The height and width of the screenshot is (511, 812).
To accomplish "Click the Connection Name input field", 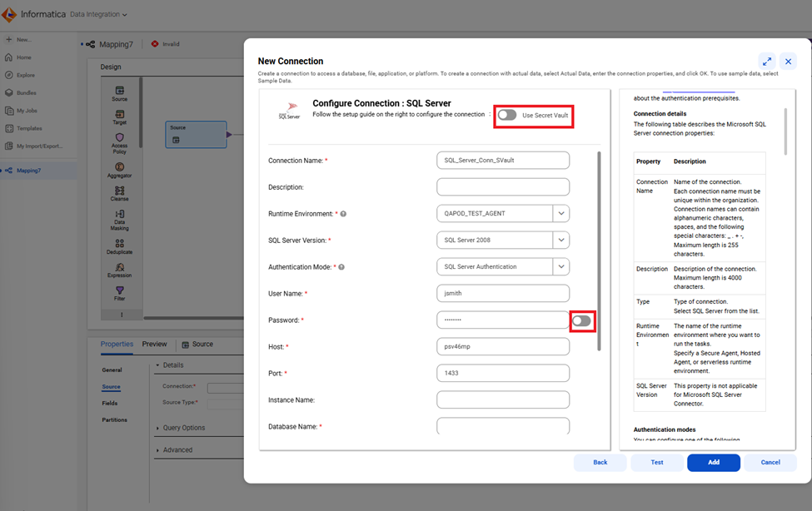I will (503, 161).
